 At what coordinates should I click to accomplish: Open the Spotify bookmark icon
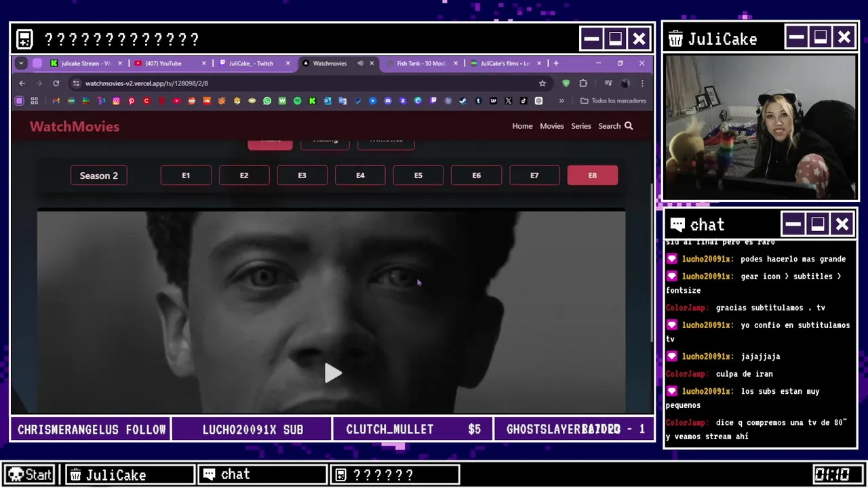click(x=297, y=101)
